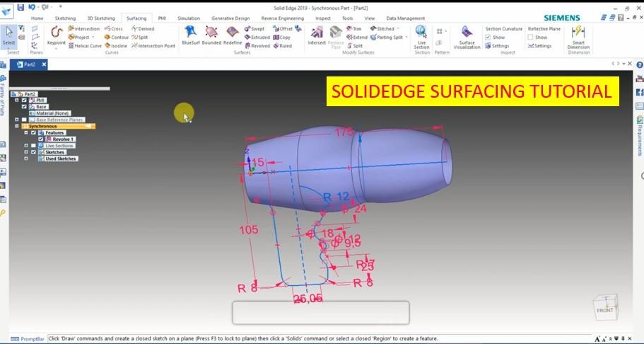Image resolution: width=644 pixels, height=344 pixels.
Task: Expand the Base Reference Planes node
Action: click(17, 120)
